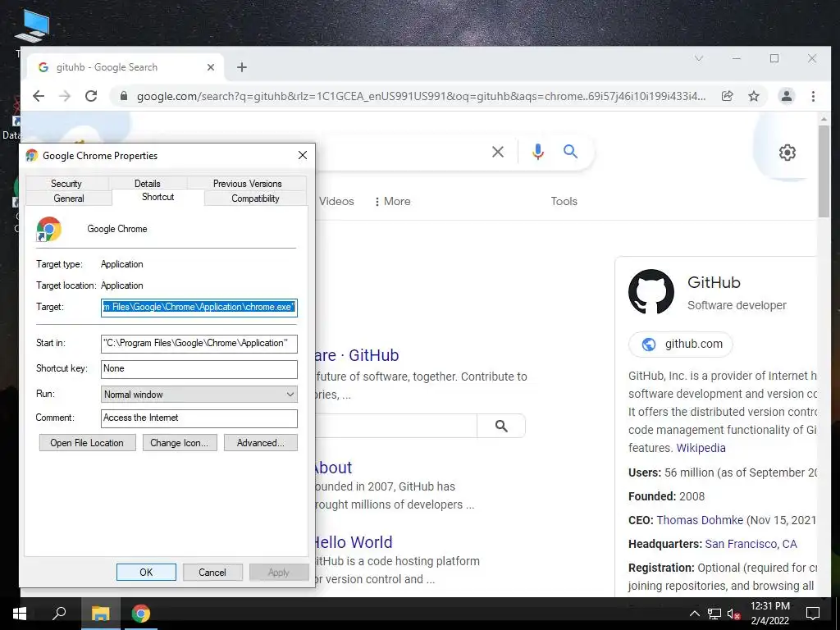Open the Thomas Dohmke link

coord(700,520)
